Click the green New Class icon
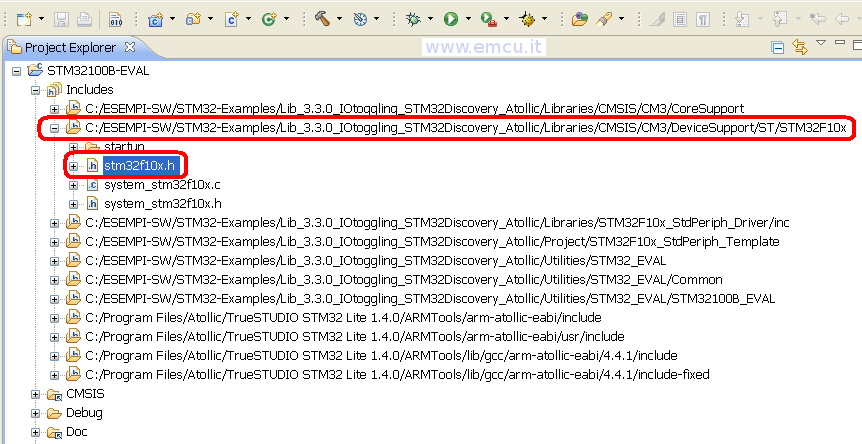This screenshot has height=444, width=862. pyautogui.click(x=269, y=19)
